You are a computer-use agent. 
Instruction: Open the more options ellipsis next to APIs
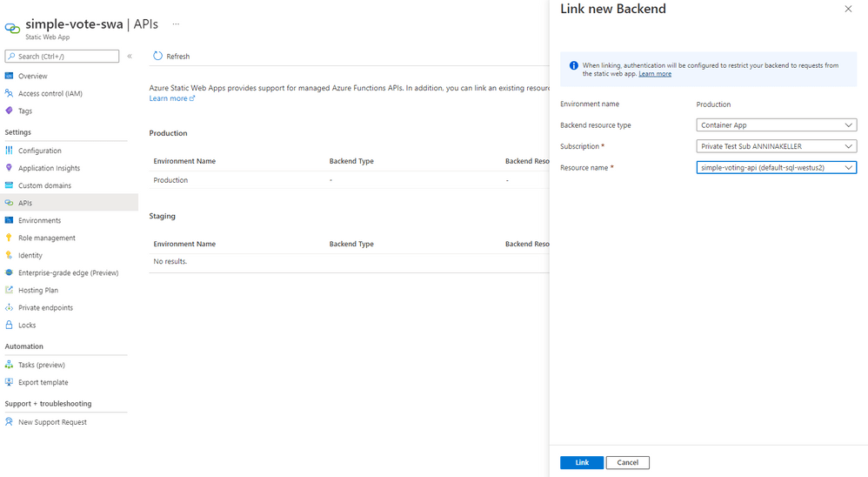point(176,24)
